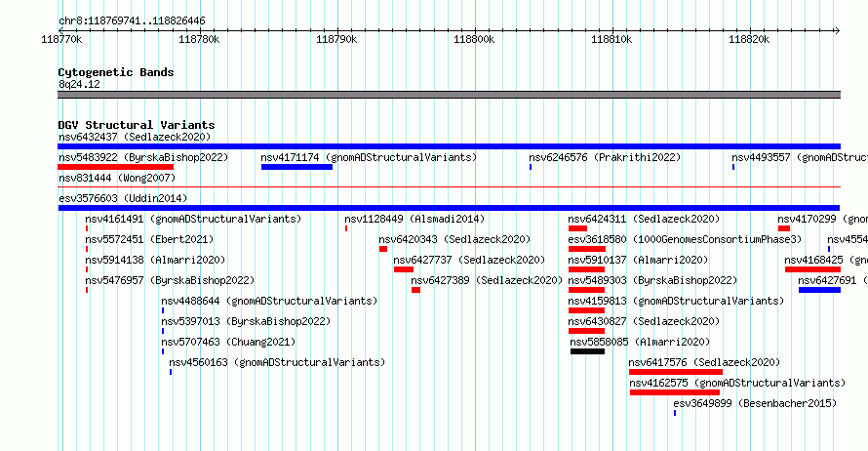Click the chr8:118769741..118826446 coordinate label

[x=132, y=21]
